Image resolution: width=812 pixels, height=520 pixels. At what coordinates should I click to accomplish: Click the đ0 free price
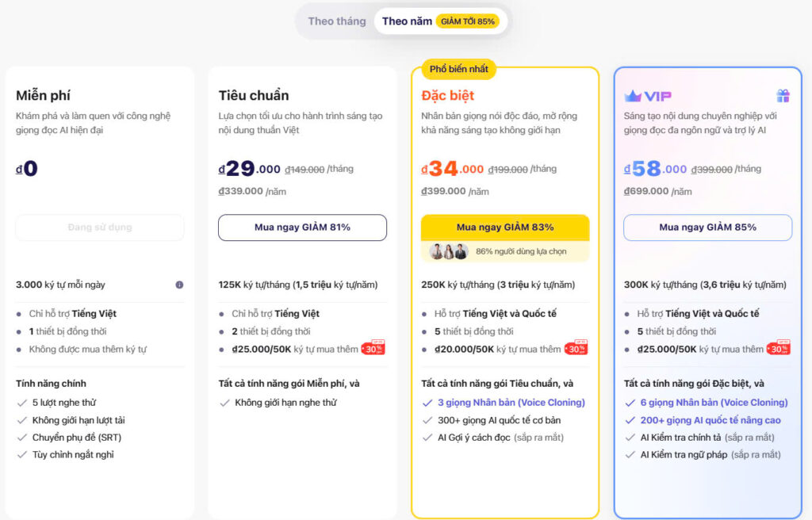tap(26, 168)
